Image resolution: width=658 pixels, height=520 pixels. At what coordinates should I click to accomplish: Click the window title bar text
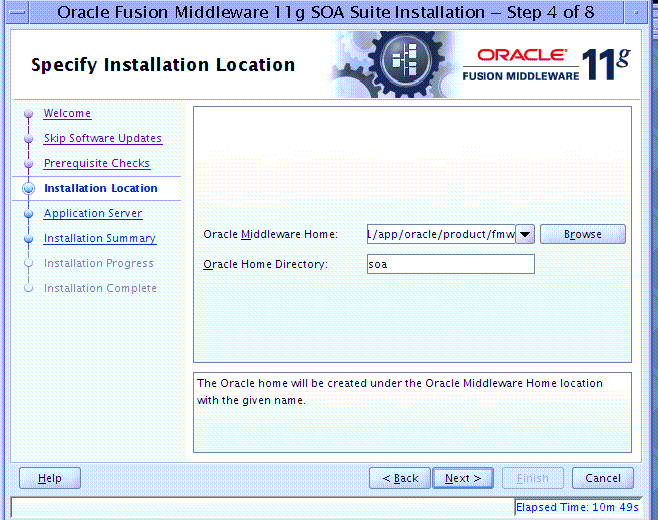click(x=326, y=12)
